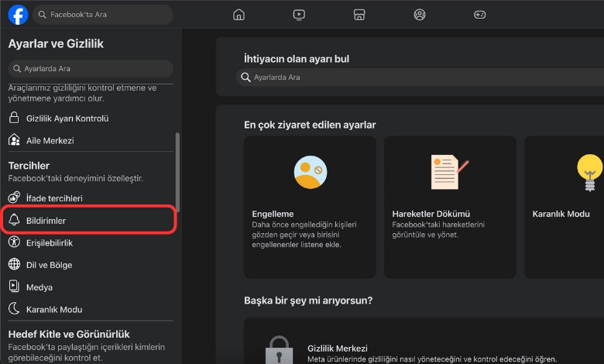Screen dimensions: 604x364
Task: Open the Karanlık Modu card title
Action: (561, 214)
